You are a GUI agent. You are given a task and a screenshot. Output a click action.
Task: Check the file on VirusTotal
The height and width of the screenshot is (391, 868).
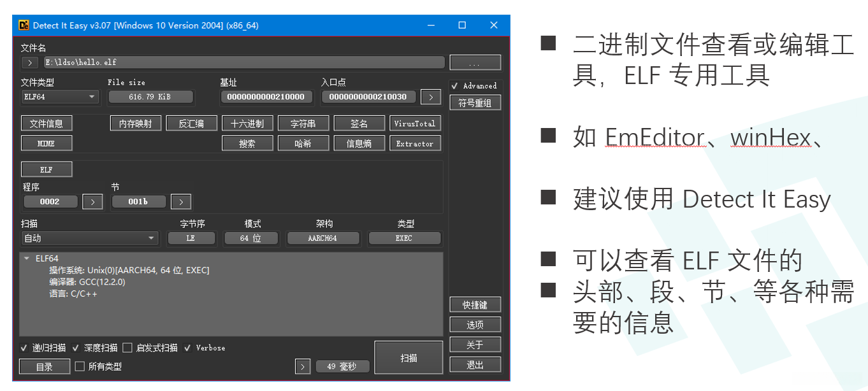click(415, 123)
